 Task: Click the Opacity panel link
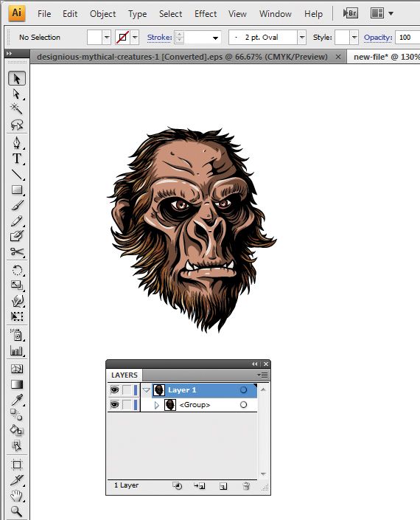tap(378, 37)
